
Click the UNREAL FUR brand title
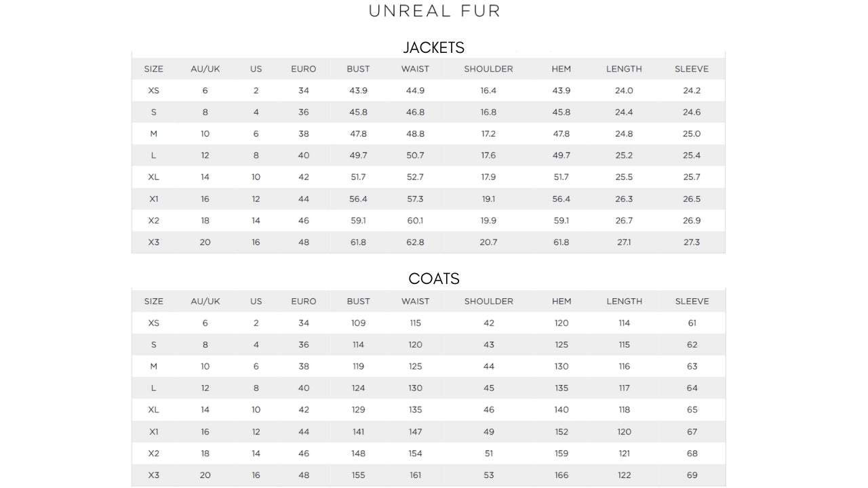coord(434,11)
